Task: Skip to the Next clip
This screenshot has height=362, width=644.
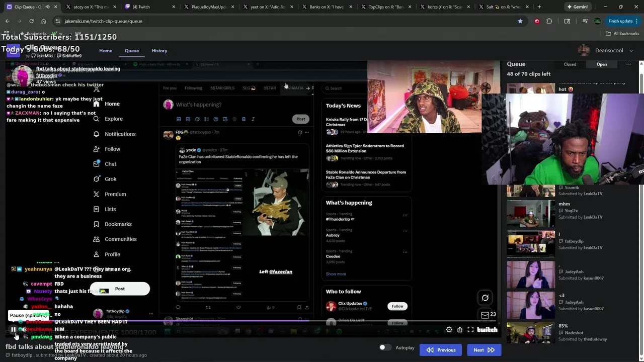Action: coord(484,350)
